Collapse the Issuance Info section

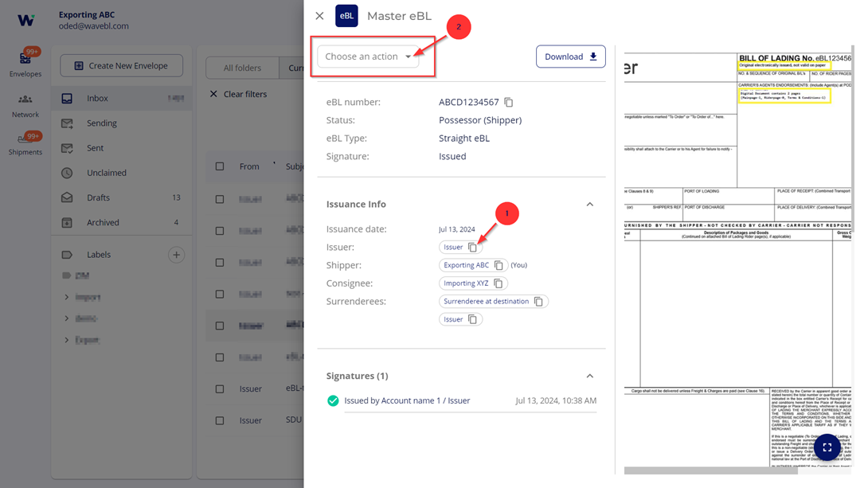(589, 205)
